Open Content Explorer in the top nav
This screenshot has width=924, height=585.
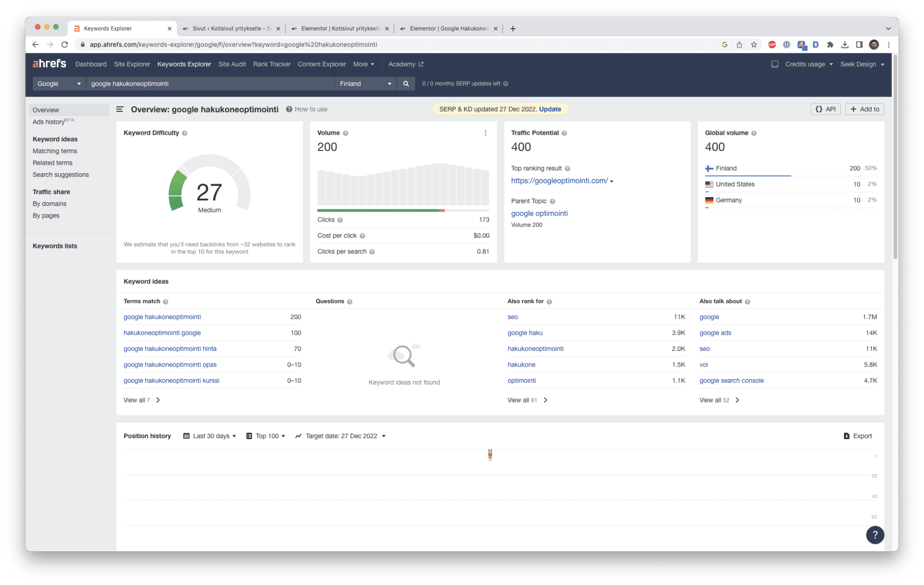click(322, 64)
